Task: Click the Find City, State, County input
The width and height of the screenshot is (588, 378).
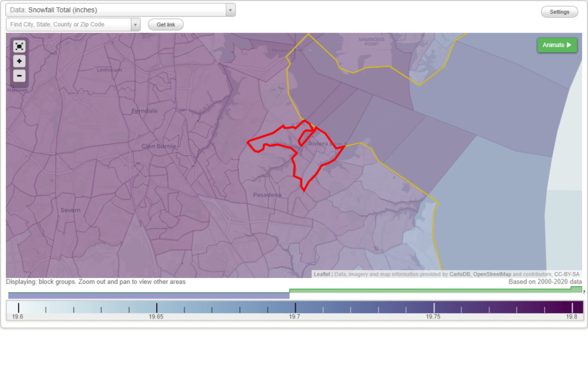Action: (x=68, y=25)
